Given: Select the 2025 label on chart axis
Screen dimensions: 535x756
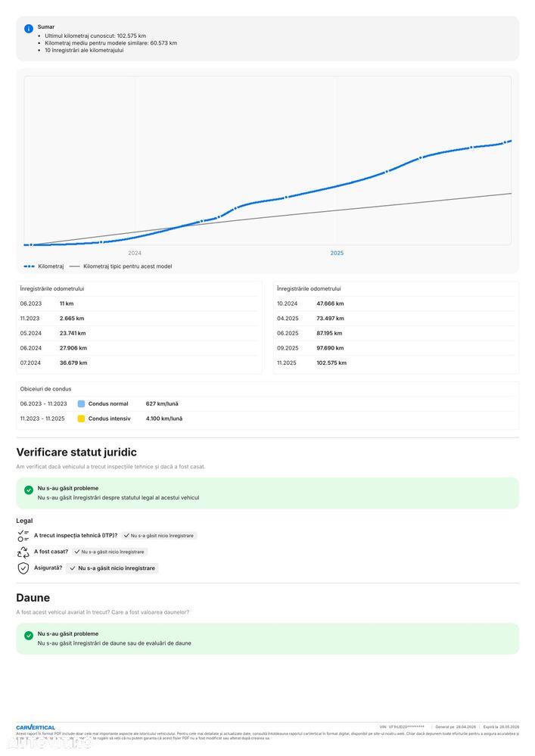Looking at the screenshot, I should coord(337,253).
